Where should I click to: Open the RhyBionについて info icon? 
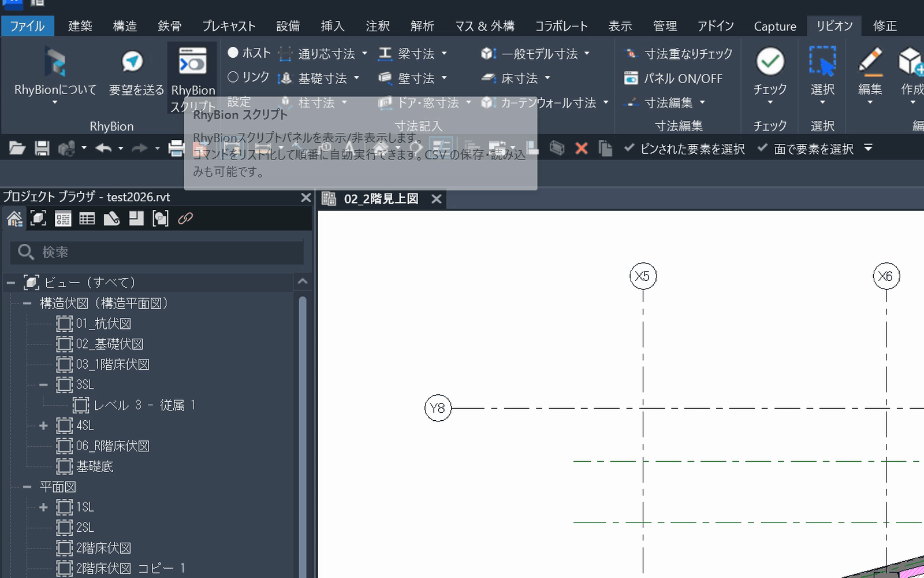pos(55,62)
